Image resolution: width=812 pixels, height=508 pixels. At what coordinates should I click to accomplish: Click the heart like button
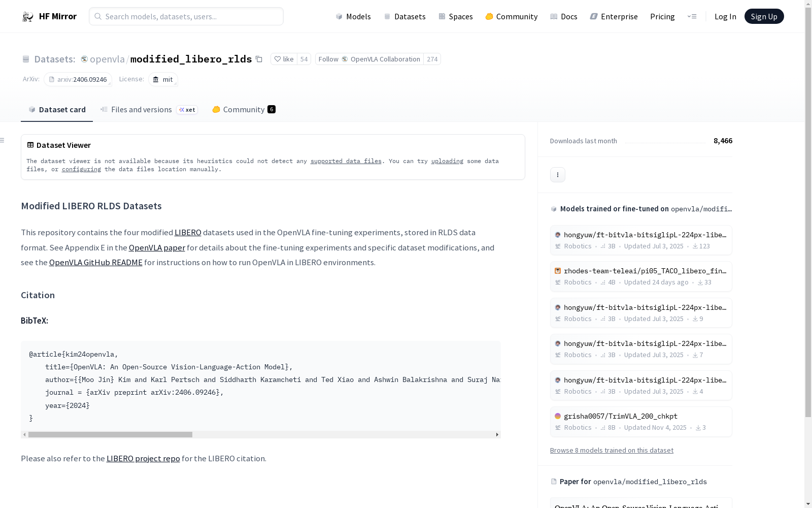click(x=284, y=59)
